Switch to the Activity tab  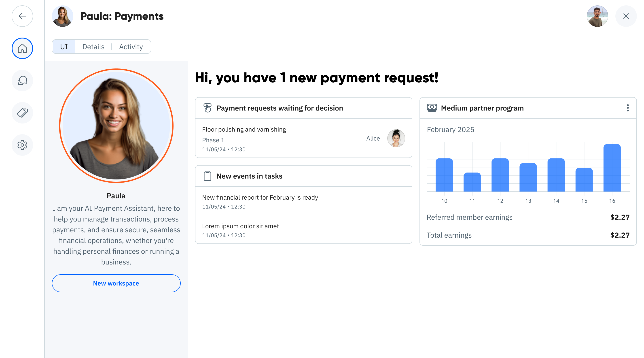(x=131, y=47)
